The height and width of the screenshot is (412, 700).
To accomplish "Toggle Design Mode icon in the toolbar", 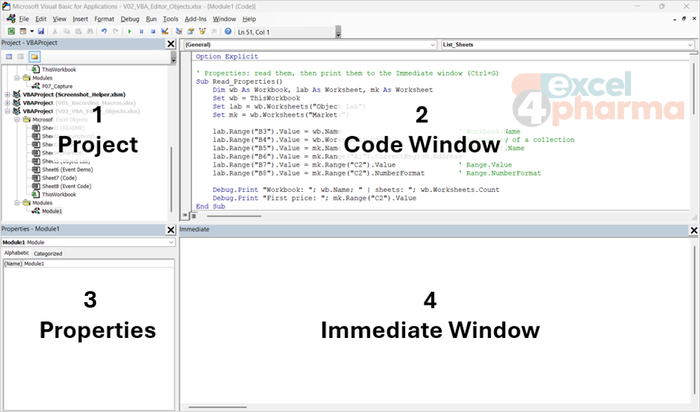I will [165, 31].
